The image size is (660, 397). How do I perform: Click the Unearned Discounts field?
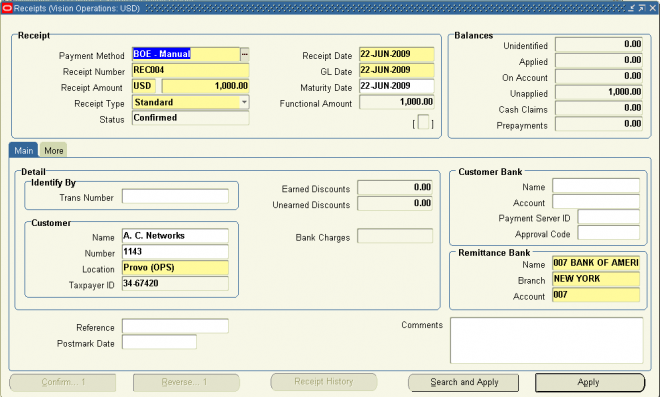tap(395, 204)
